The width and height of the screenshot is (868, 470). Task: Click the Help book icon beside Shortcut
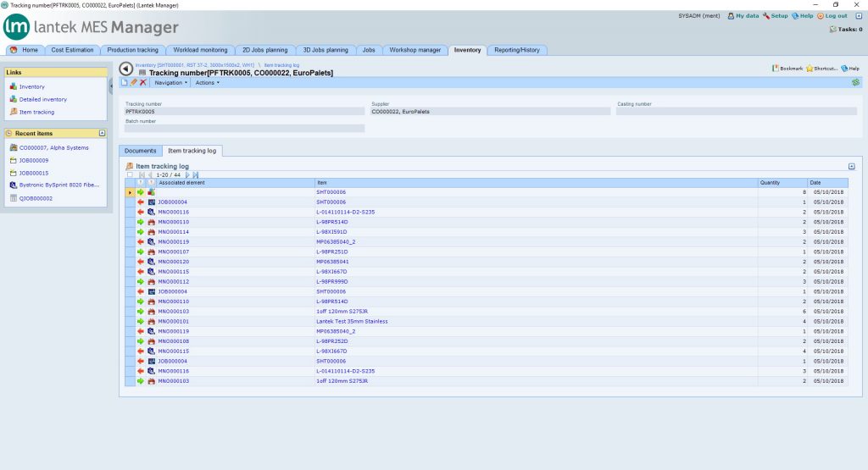pyautogui.click(x=844, y=68)
